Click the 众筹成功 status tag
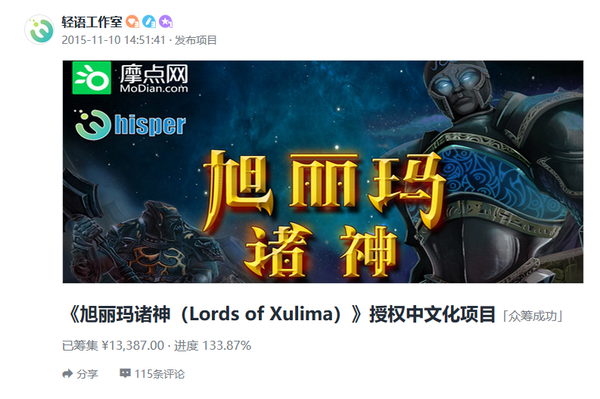600x399 pixels. [x=532, y=316]
